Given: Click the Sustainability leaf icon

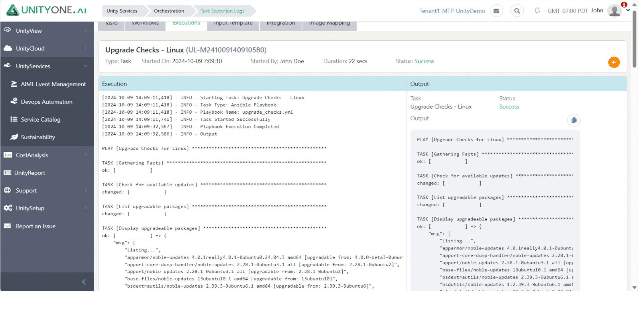Looking at the screenshot, I should [x=14, y=137].
